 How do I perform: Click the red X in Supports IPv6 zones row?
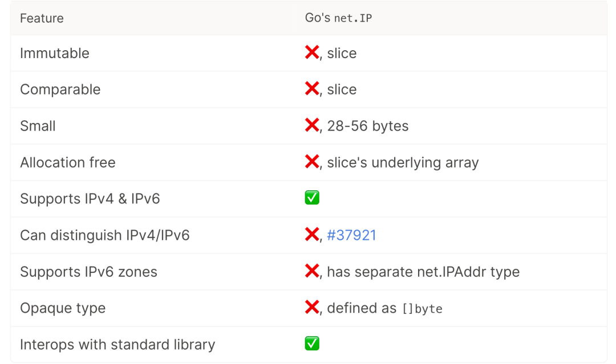tap(312, 271)
